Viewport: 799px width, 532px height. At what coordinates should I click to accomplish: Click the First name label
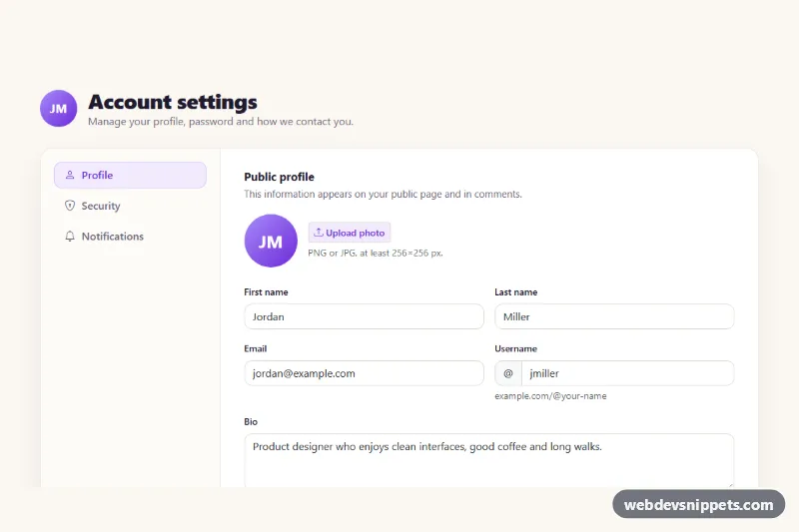pos(266,292)
